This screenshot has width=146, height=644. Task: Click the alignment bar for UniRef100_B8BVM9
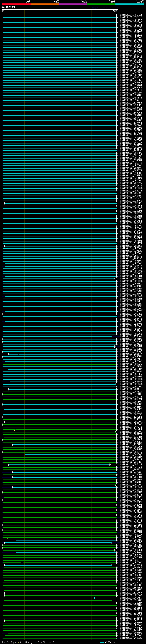(59, 347)
